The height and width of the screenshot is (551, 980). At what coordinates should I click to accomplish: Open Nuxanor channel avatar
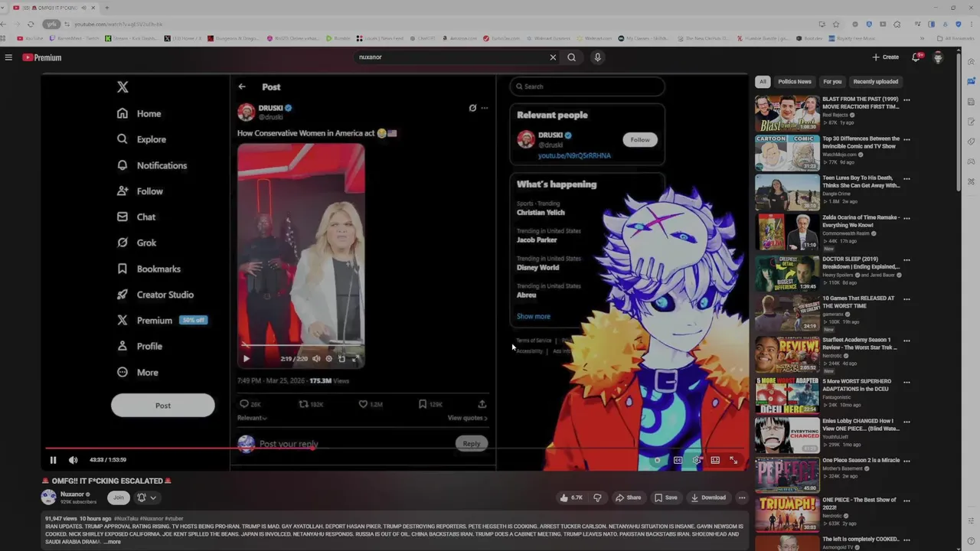[49, 497]
